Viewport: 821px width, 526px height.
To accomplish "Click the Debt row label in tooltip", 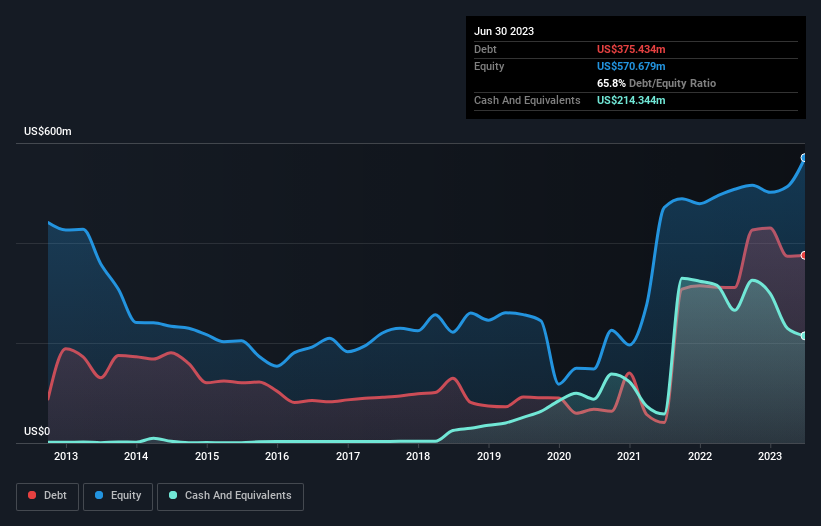I will click(485, 49).
